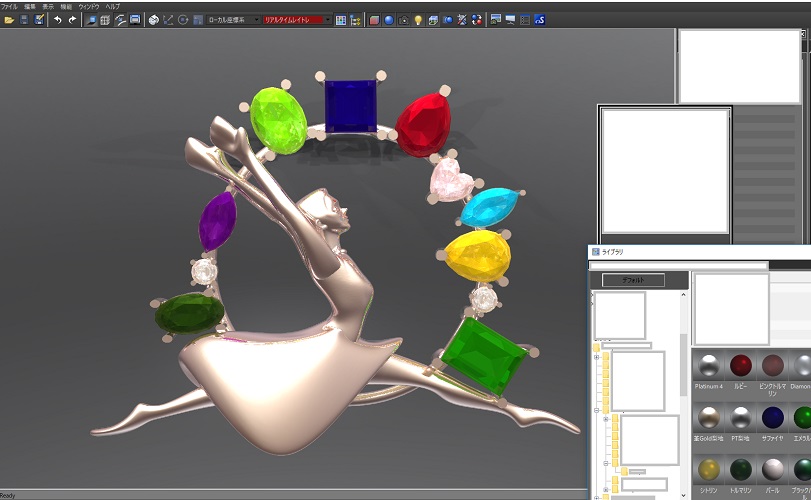Screen dimensions: 811x500
Task: Open the ファイル menu
Action: tap(9, 6)
